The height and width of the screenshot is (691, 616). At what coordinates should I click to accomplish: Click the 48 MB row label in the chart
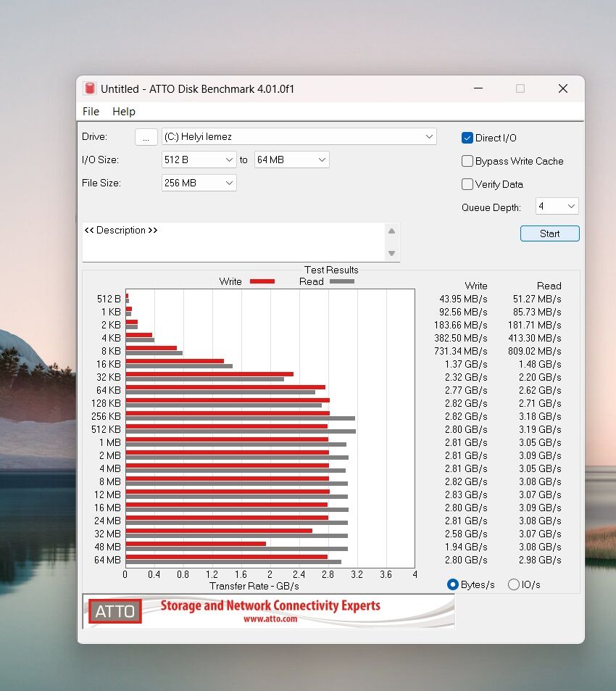(x=107, y=547)
